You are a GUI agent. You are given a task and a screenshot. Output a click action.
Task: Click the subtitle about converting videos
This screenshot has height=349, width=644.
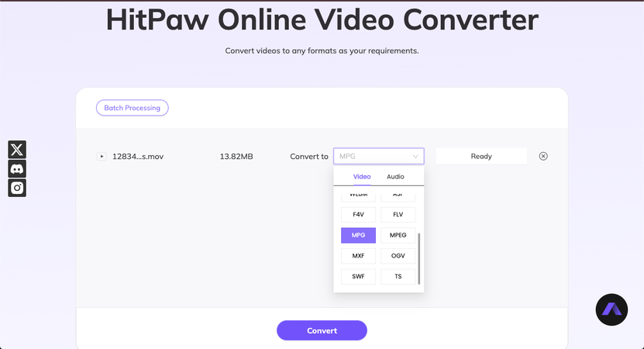pos(322,51)
